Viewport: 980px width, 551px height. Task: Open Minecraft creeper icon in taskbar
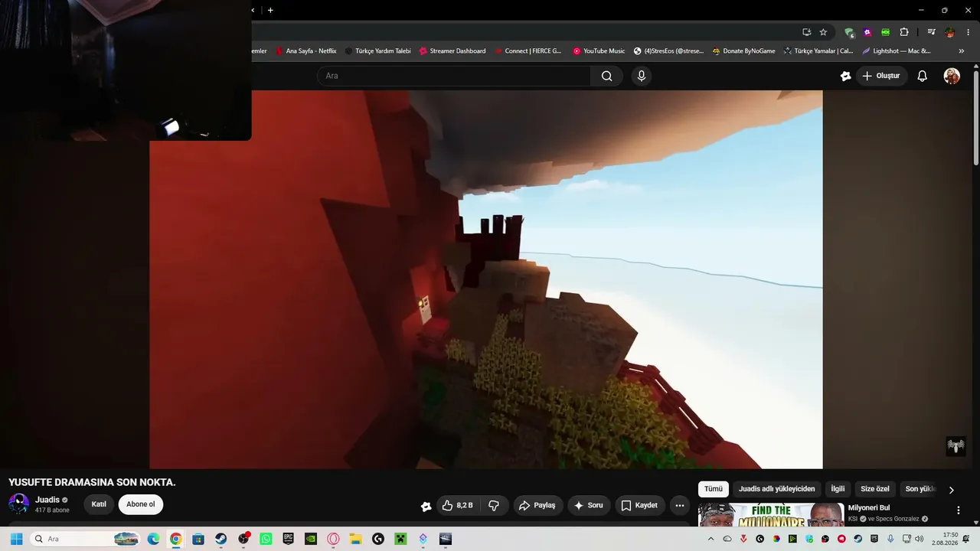coord(400,539)
